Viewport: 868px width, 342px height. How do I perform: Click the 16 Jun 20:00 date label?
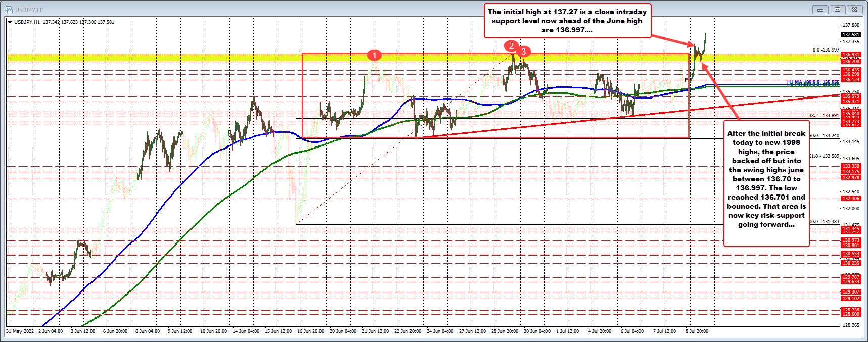pos(310,332)
